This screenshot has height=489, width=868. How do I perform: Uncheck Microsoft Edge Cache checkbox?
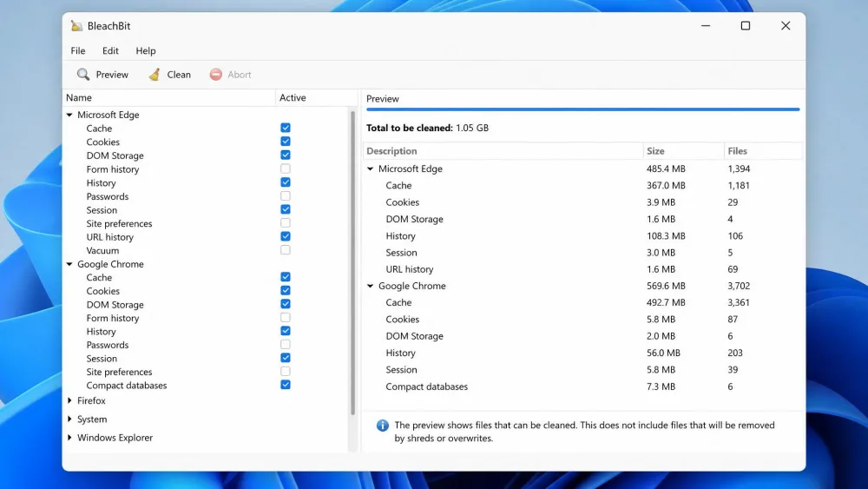(x=285, y=128)
